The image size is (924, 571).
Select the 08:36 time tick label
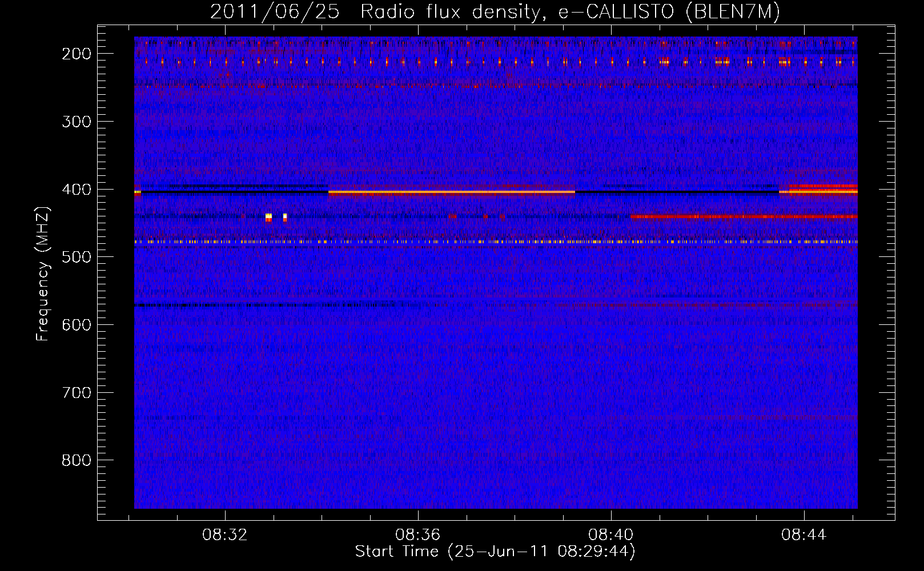pos(418,535)
